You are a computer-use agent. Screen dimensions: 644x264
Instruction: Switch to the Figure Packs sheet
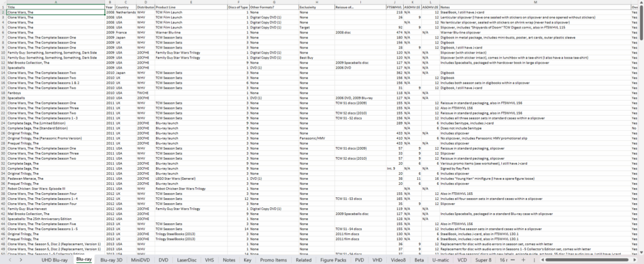[x=337, y=258]
